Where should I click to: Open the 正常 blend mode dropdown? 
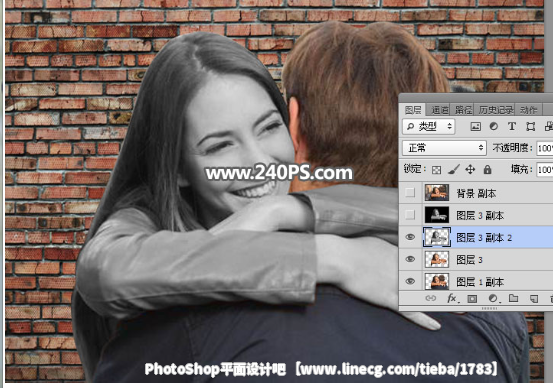tap(444, 148)
